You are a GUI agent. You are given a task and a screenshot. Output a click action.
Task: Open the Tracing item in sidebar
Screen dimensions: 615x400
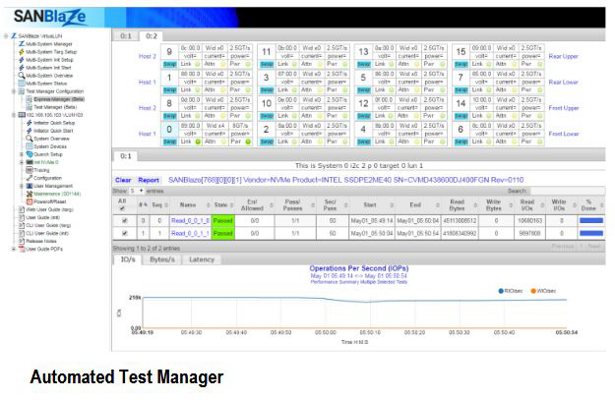point(42,170)
